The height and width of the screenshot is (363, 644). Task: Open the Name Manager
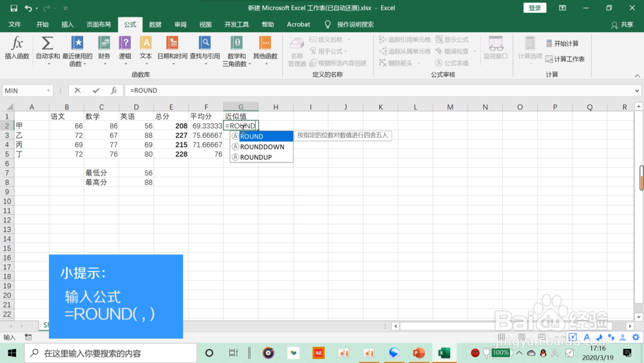pos(296,52)
